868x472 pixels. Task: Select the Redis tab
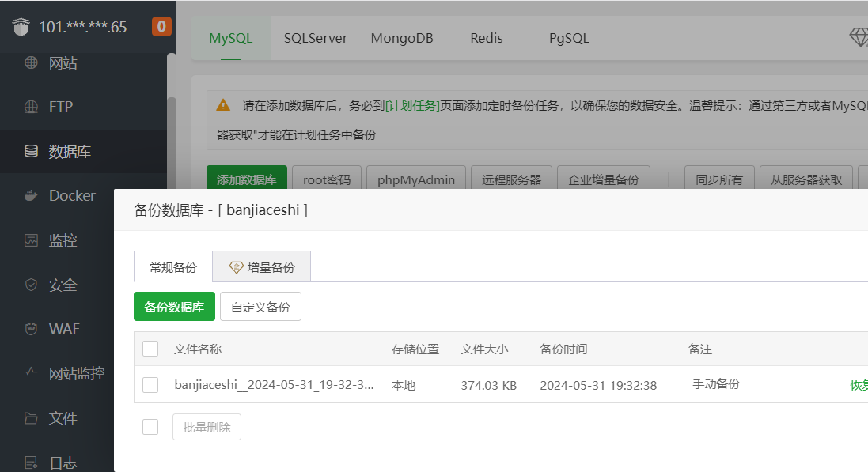coord(486,38)
